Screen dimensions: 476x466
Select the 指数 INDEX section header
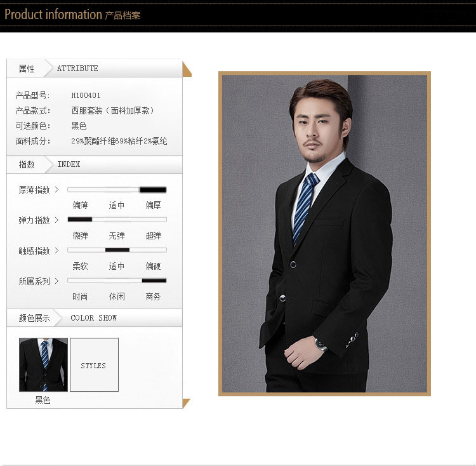click(x=95, y=164)
